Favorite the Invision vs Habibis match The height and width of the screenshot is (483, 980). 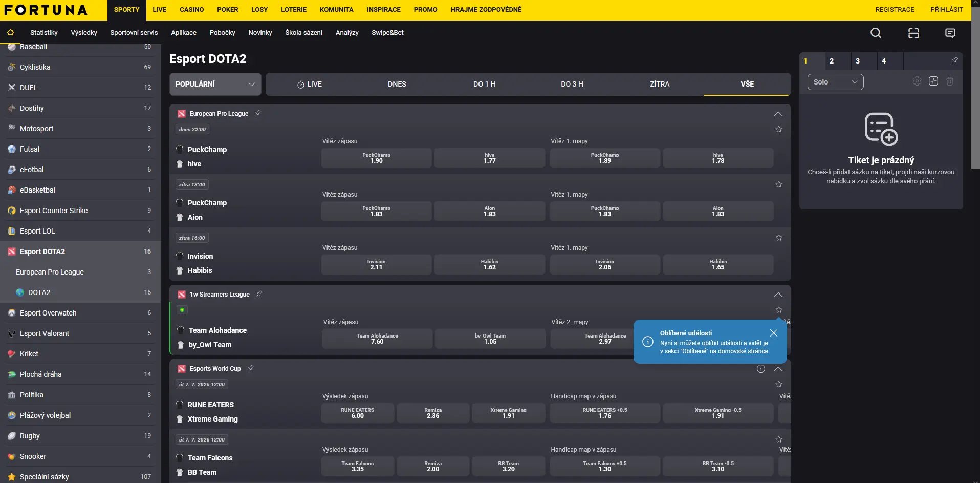(x=779, y=238)
